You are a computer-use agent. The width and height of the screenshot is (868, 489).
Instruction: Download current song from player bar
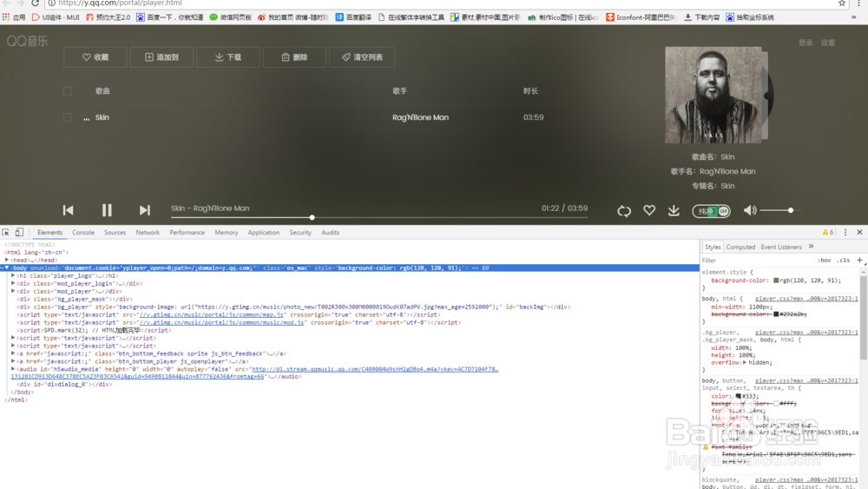[x=674, y=210]
